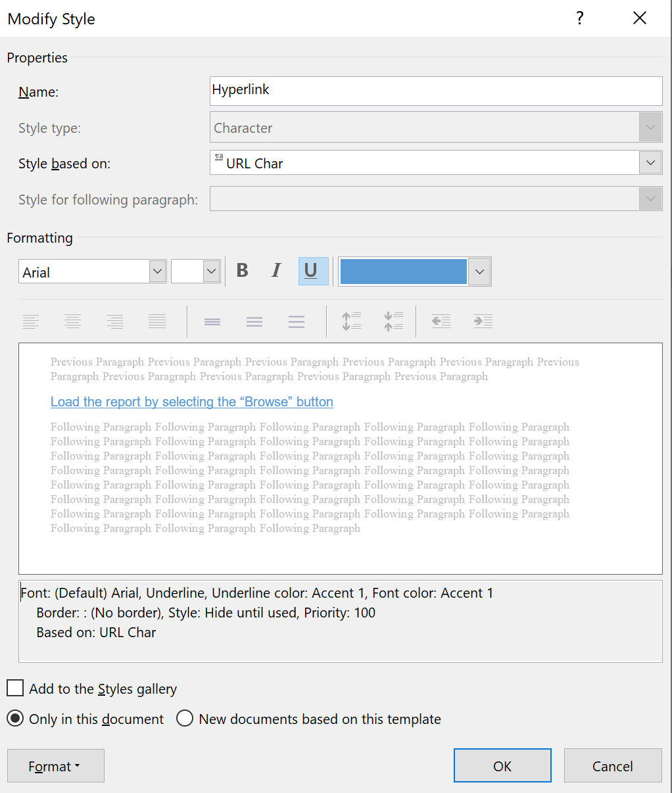Open the Style based on dropdown
This screenshot has height=793, width=672.
point(650,162)
